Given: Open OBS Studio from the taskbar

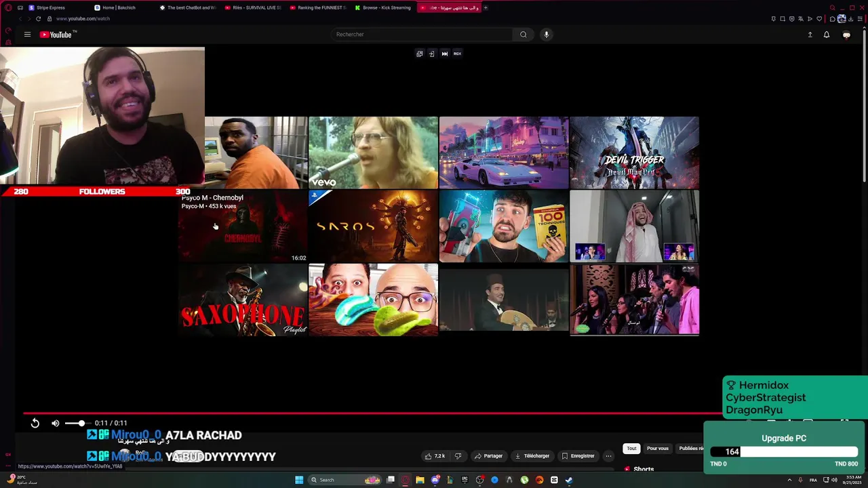Looking at the screenshot, I should click(480, 480).
